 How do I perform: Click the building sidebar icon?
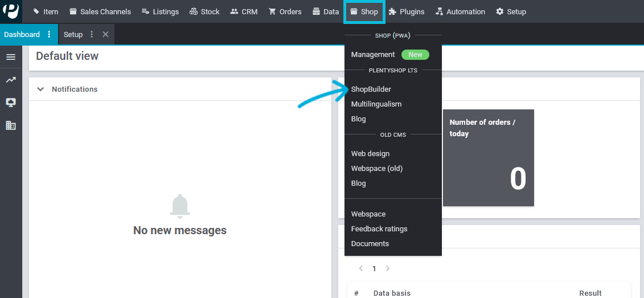pyautogui.click(x=11, y=125)
